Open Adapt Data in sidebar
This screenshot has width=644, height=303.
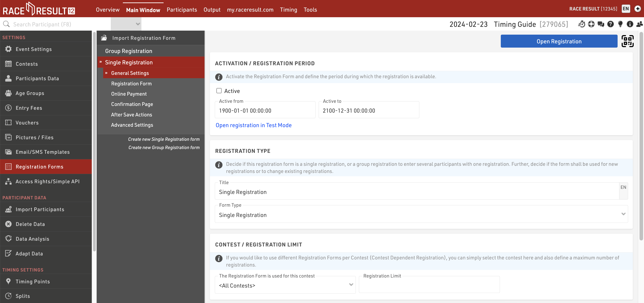point(46,254)
